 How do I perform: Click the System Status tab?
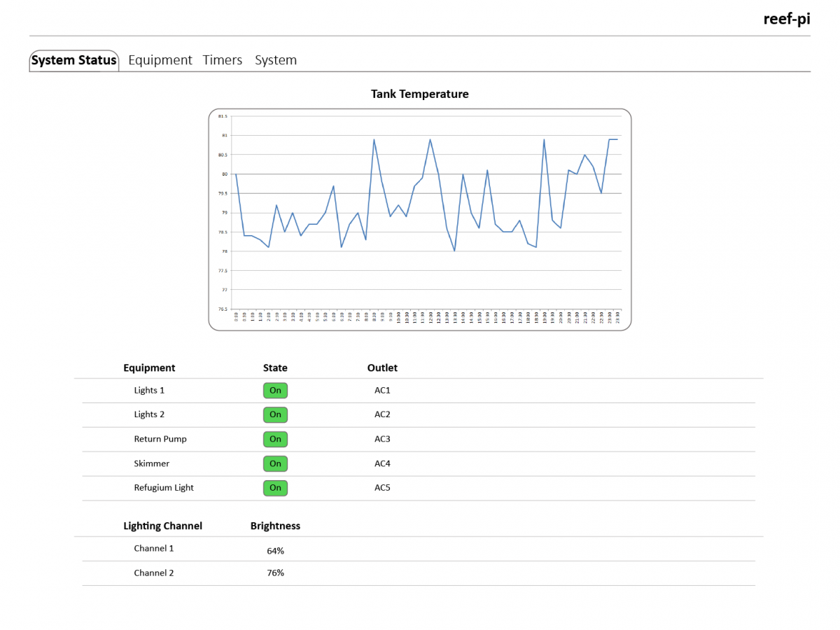click(x=73, y=61)
